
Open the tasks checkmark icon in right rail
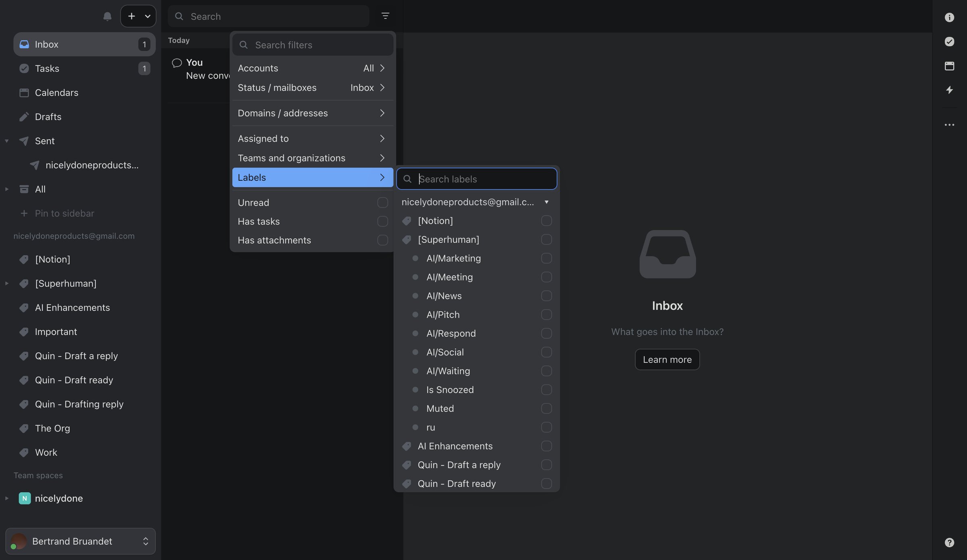pyautogui.click(x=949, y=41)
